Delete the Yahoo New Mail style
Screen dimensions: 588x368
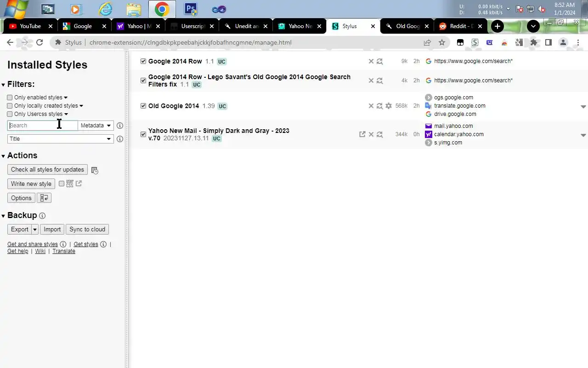point(371,134)
